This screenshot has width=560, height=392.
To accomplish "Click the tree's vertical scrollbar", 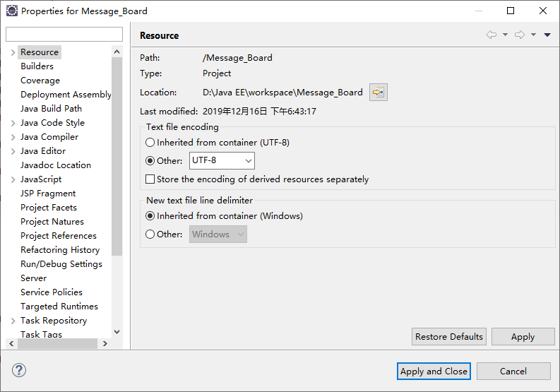I will pyautogui.click(x=117, y=155).
